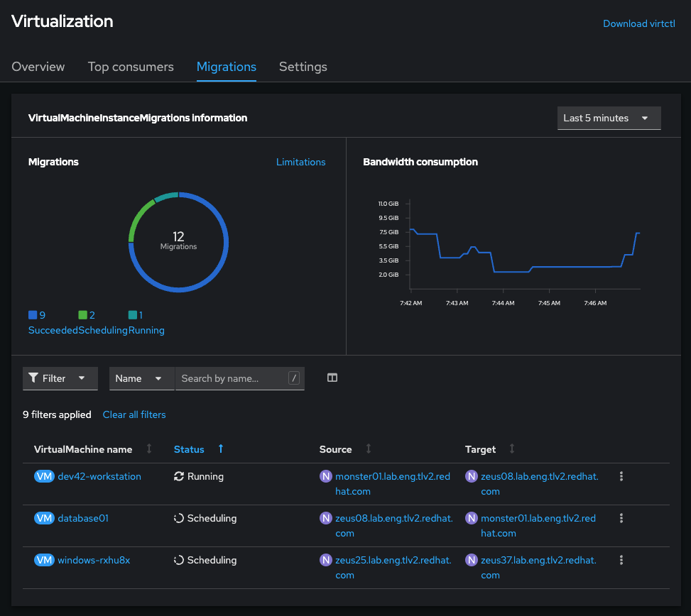
Task: Open the Limitations link
Action: click(300, 162)
